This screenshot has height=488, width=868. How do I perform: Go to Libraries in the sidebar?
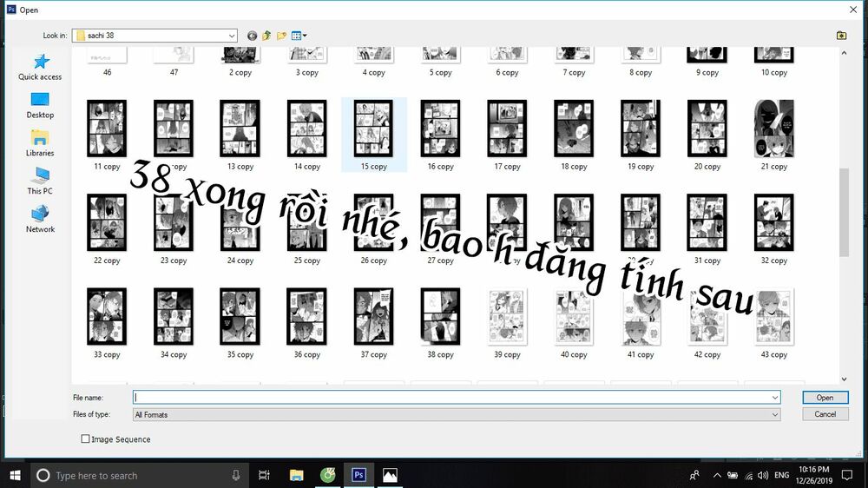point(40,143)
